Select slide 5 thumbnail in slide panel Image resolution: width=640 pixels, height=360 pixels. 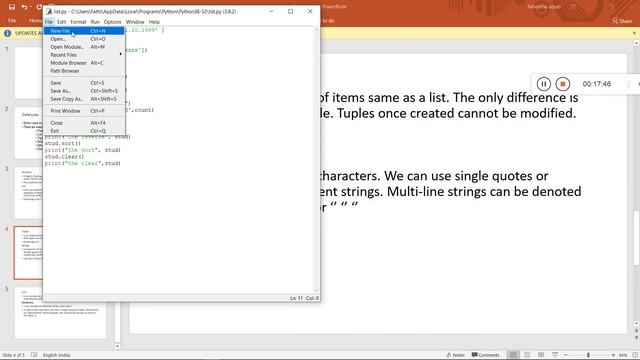[60, 313]
